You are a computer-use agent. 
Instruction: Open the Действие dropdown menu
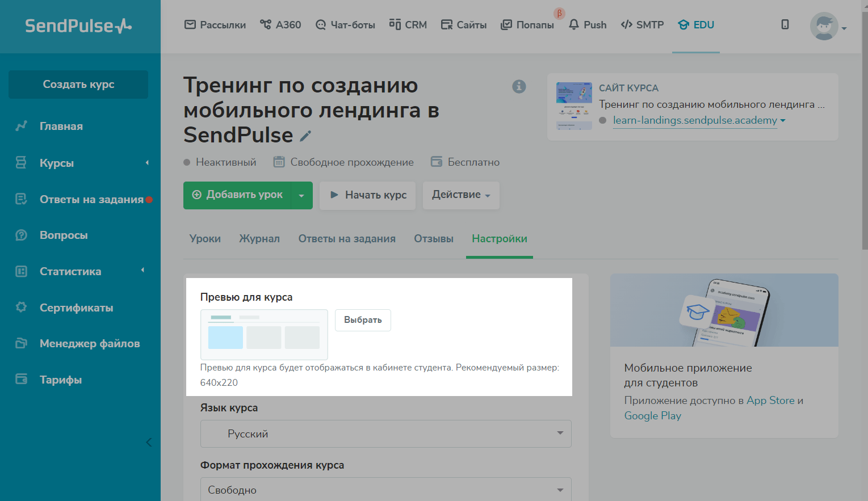coord(460,195)
